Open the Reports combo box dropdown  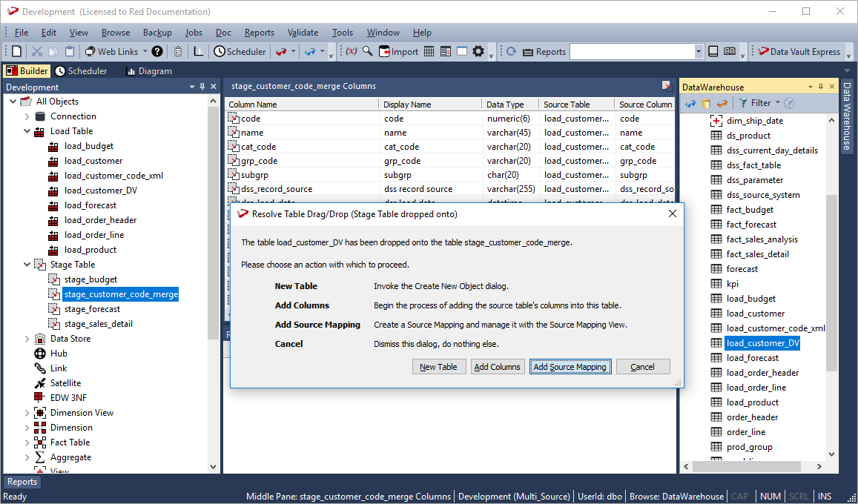[x=699, y=52]
